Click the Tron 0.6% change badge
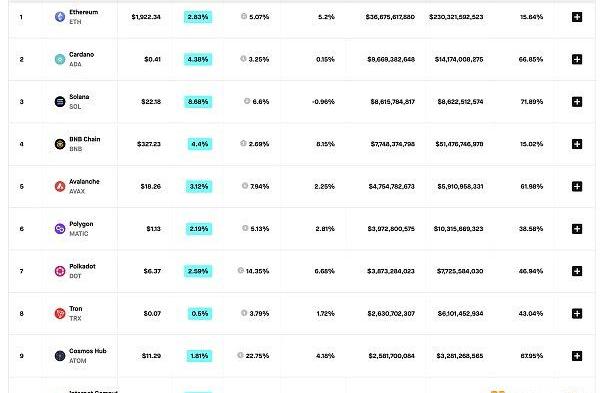600x393 pixels. pos(200,313)
